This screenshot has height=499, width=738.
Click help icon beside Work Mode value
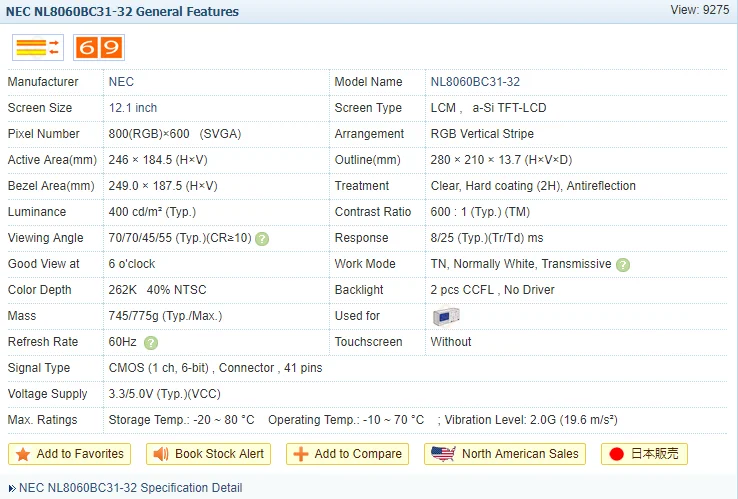(623, 265)
